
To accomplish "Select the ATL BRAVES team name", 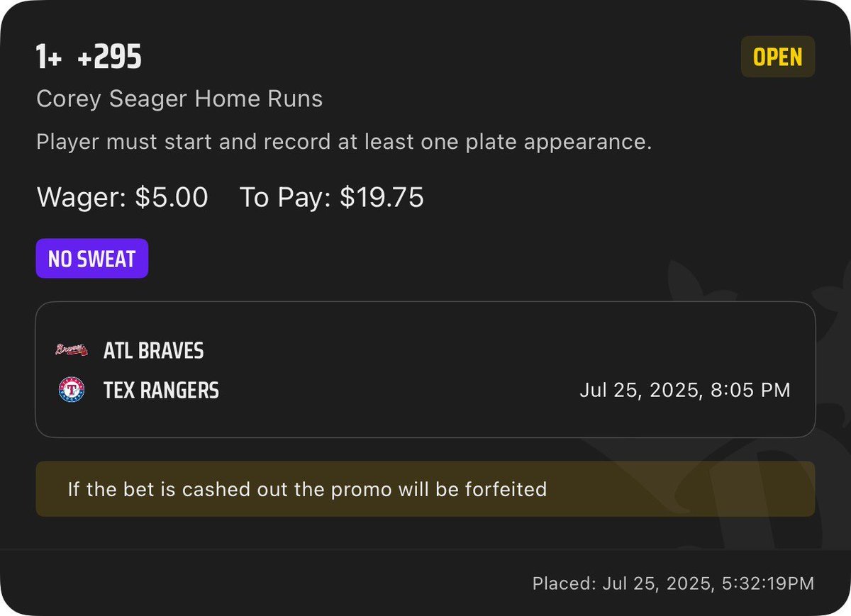I will tap(154, 350).
